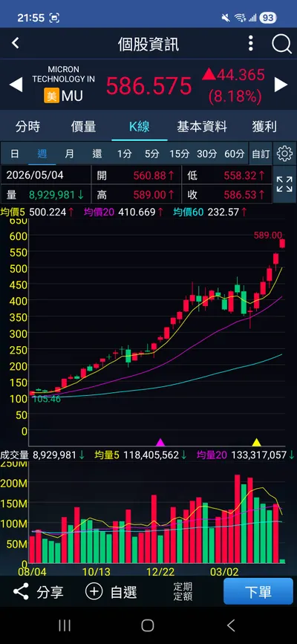
Task: Switch to the 分時 tab
Action: 28,126
